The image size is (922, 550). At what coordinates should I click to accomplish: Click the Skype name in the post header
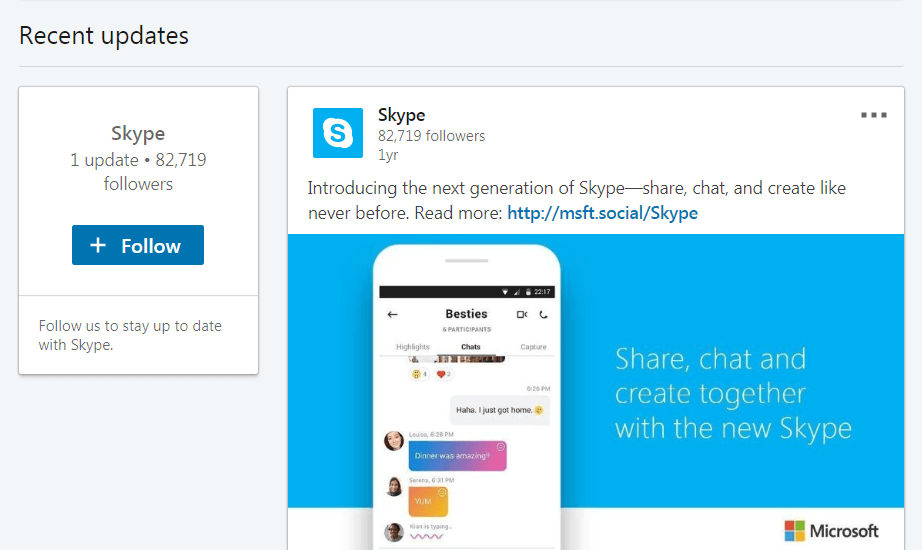coord(401,115)
